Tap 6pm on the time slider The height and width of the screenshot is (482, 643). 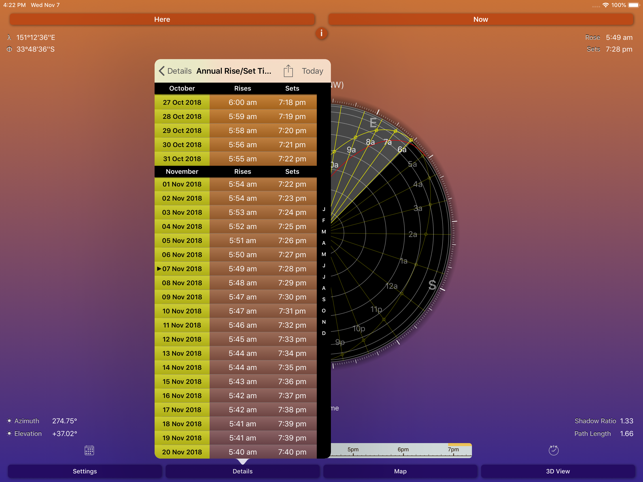pos(403,450)
